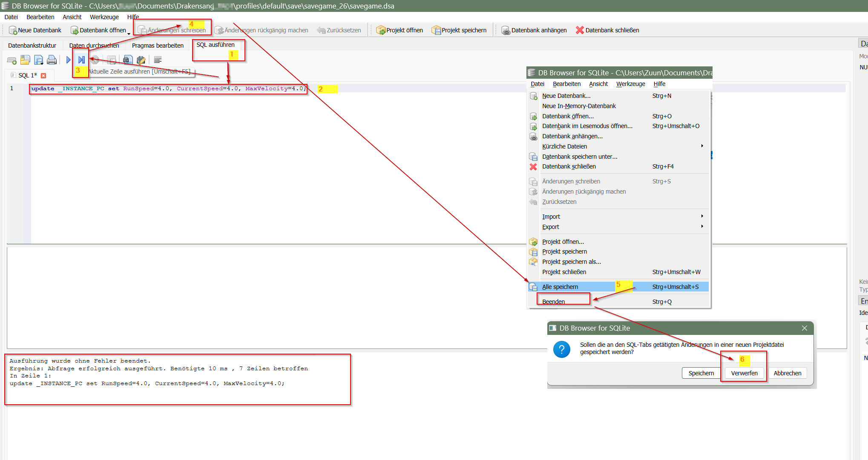The image size is (868, 460).
Task: Click the find text binoculars icon
Action: click(x=128, y=60)
